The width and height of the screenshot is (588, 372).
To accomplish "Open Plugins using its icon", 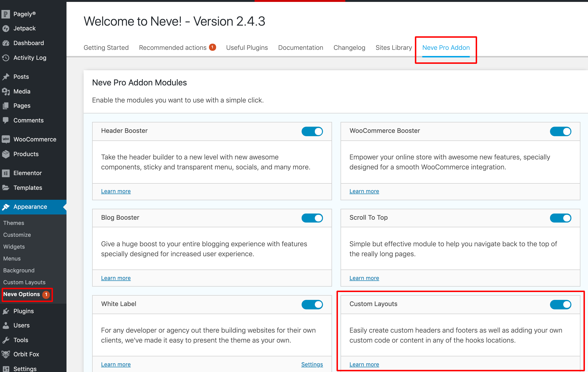I will pyautogui.click(x=6, y=311).
